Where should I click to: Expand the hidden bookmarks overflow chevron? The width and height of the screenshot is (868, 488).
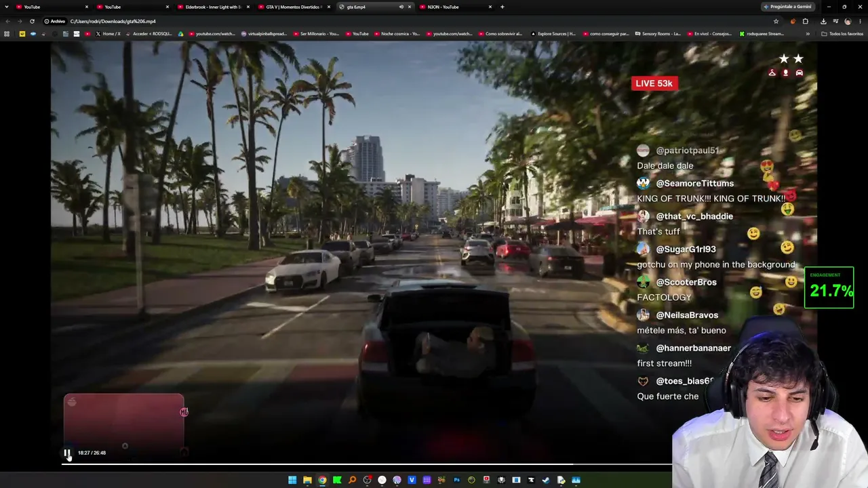[x=808, y=34]
